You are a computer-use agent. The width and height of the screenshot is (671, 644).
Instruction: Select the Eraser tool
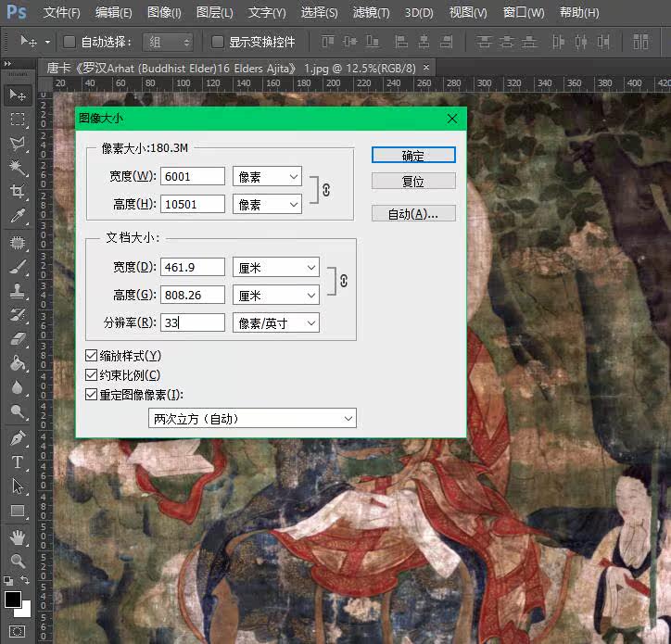(17, 339)
